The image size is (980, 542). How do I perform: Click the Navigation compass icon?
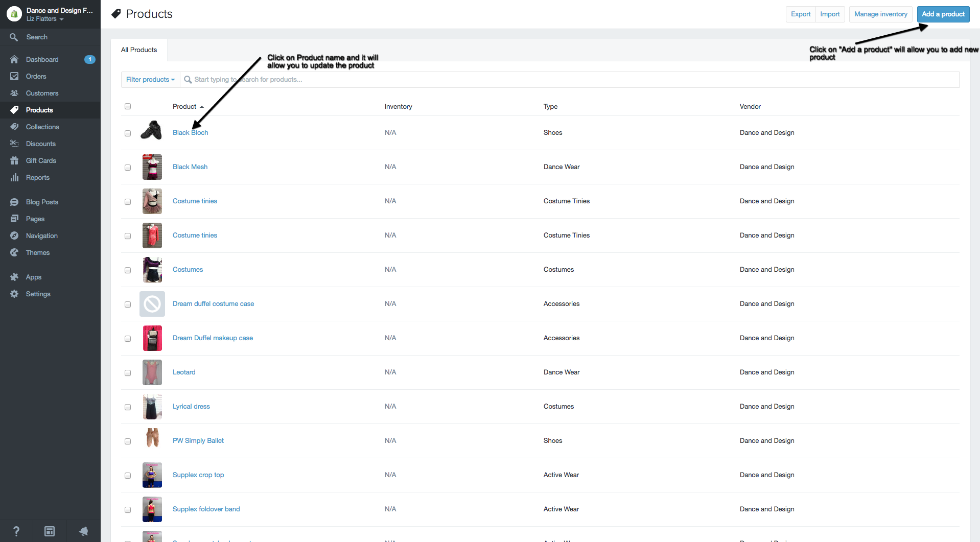click(x=14, y=235)
